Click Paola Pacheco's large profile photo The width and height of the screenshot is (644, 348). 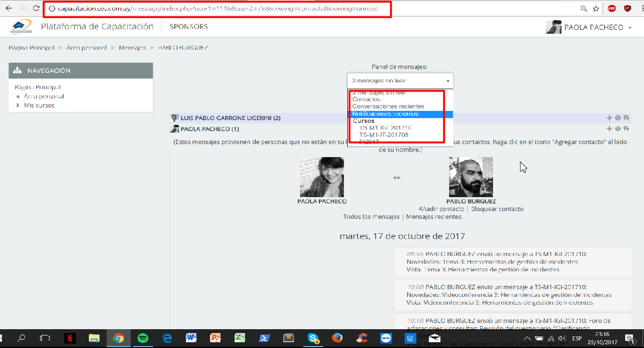(x=322, y=177)
